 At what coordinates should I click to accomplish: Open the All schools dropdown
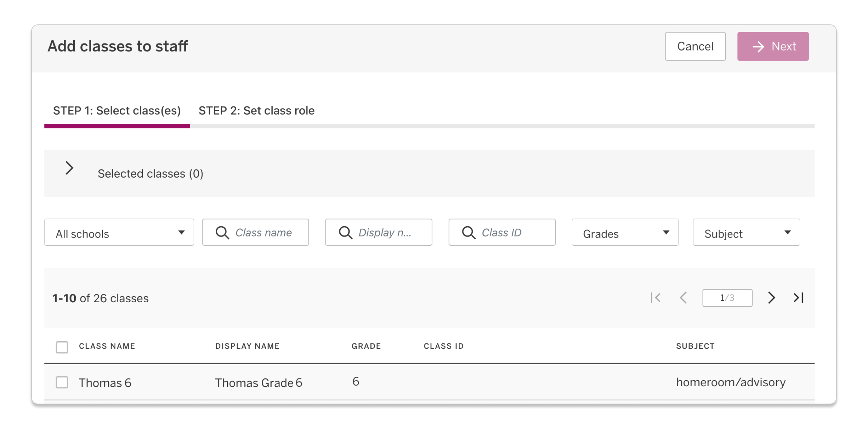[119, 232]
